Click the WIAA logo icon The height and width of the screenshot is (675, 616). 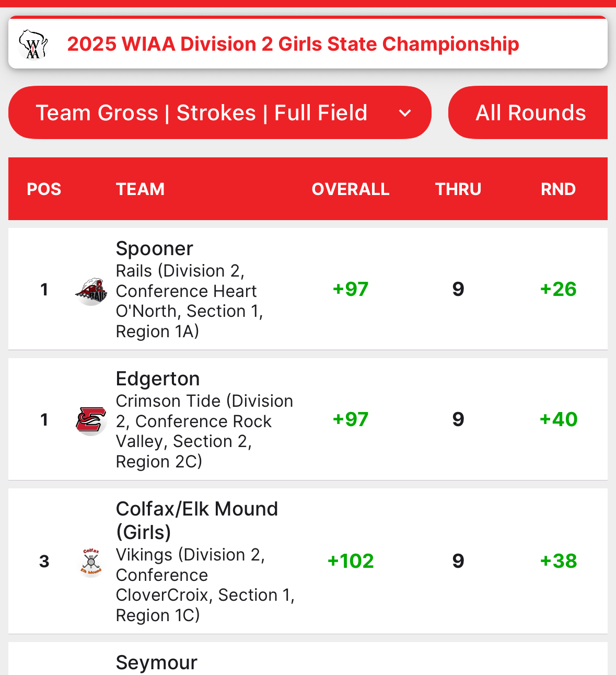pyautogui.click(x=33, y=44)
